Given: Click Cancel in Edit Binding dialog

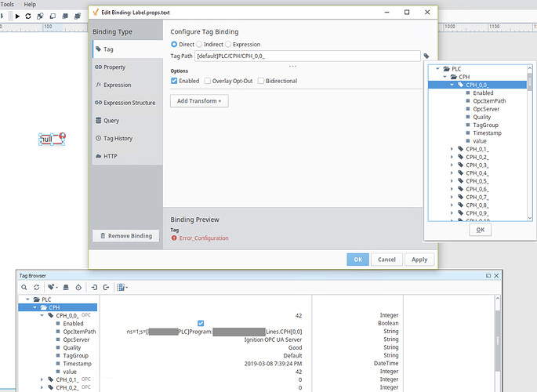Looking at the screenshot, I should tap(386, 260).
